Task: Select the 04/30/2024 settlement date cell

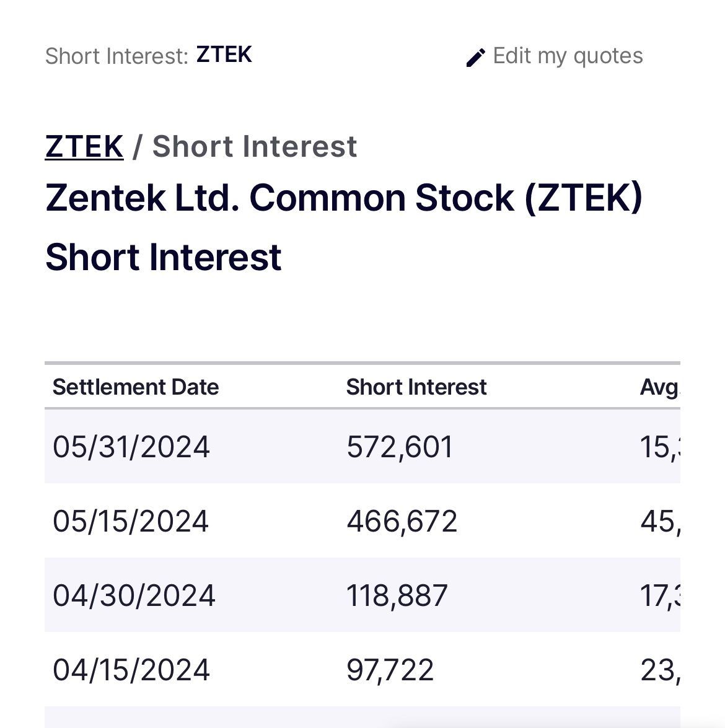Action: [134, 595]
